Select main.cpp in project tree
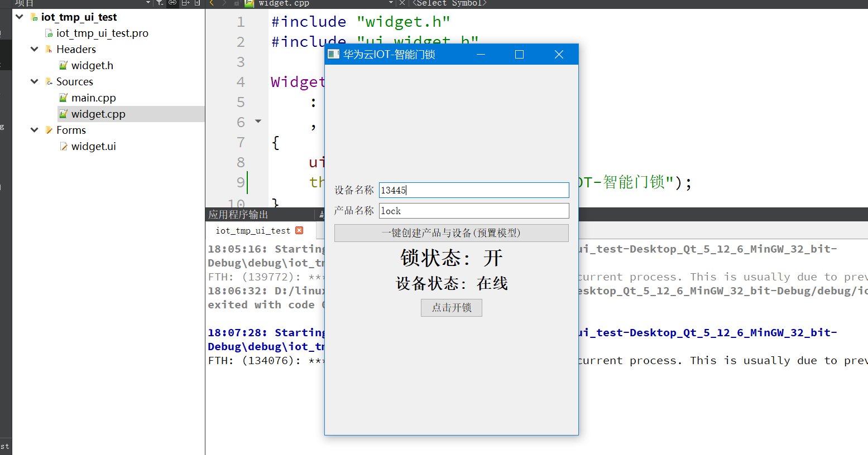This screenshot has height=455, width=868. click(93, 98)
